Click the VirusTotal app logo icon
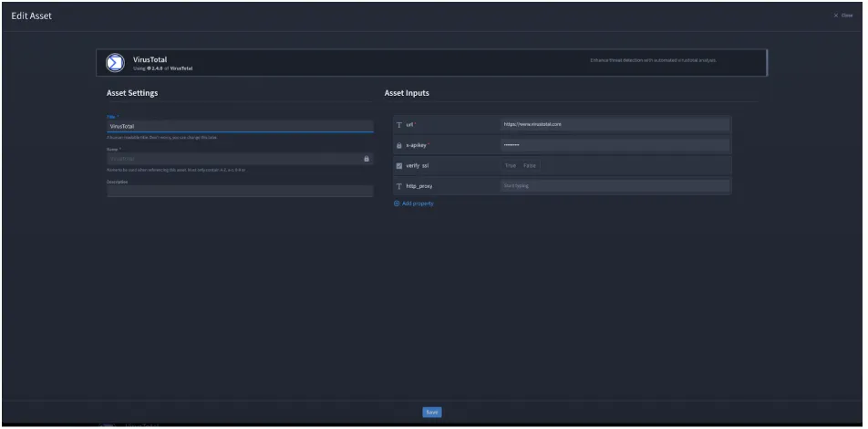The image size is (868, 429). tap(115, 63)
